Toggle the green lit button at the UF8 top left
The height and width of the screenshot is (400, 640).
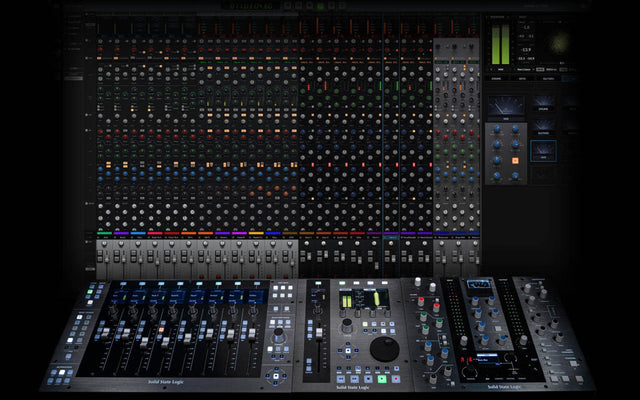coord(90,292)
